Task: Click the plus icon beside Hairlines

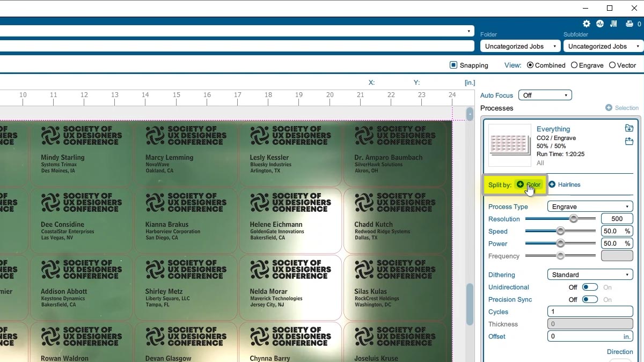Action: [x=552, y=184]
